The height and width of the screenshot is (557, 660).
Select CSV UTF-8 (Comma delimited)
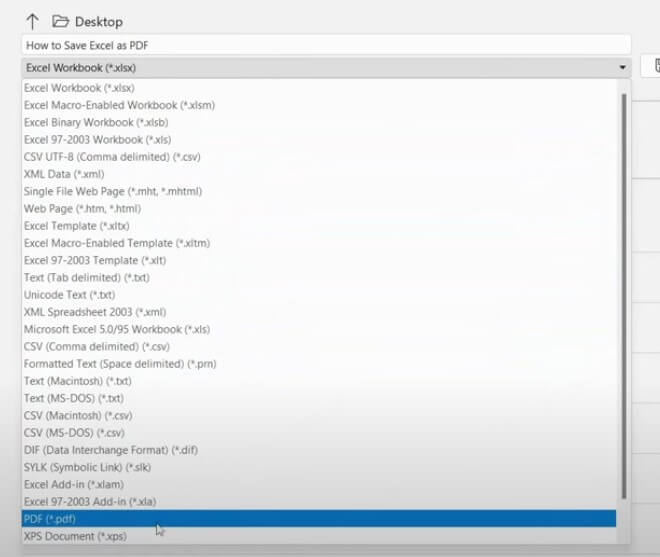pyautogui.click(x=319, y=157)
